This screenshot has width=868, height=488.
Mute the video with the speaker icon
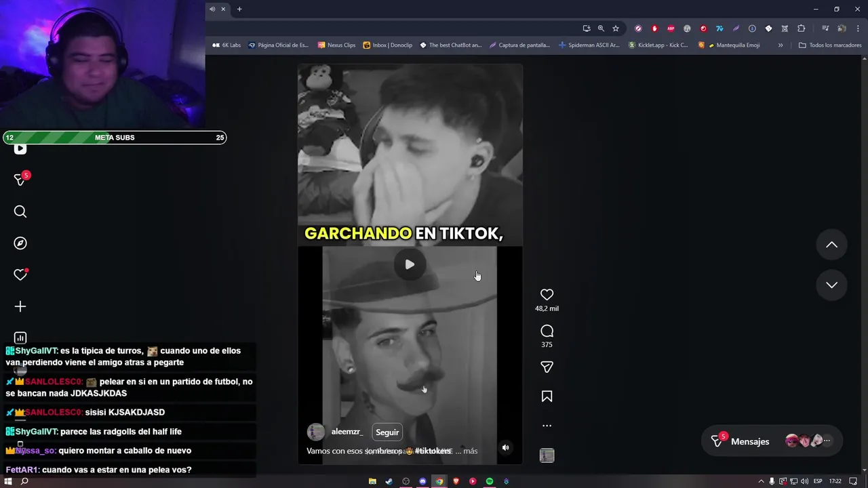coord(505,447)
